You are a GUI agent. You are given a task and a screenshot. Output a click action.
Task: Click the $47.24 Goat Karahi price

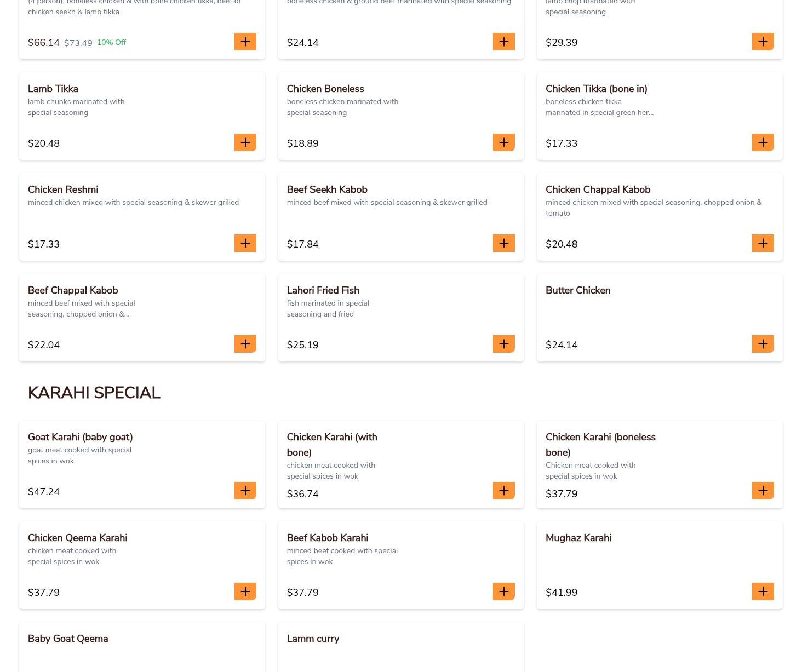point(44,492)
